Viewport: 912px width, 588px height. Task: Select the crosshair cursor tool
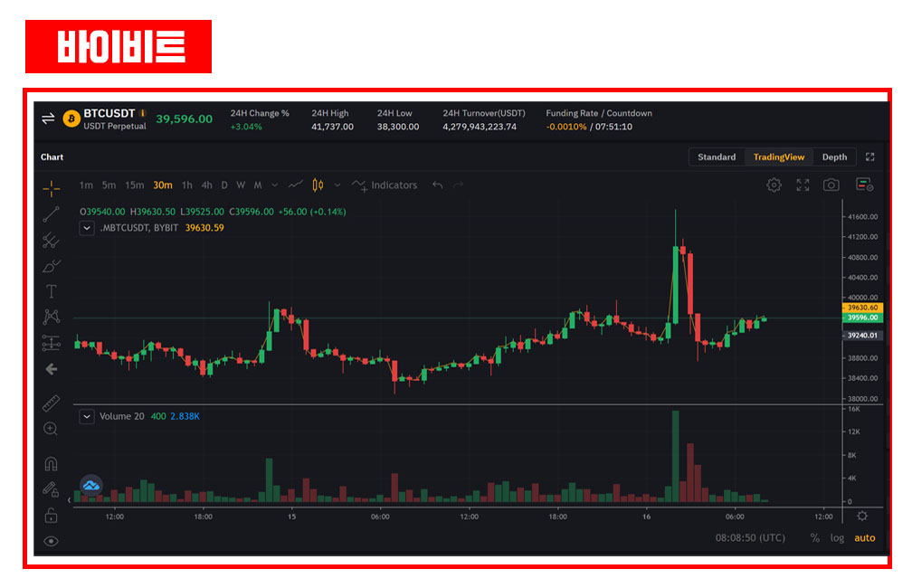(52, 188)
